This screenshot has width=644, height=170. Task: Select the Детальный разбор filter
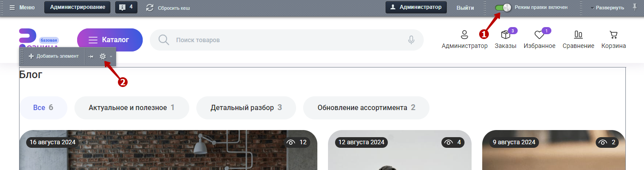246,107
